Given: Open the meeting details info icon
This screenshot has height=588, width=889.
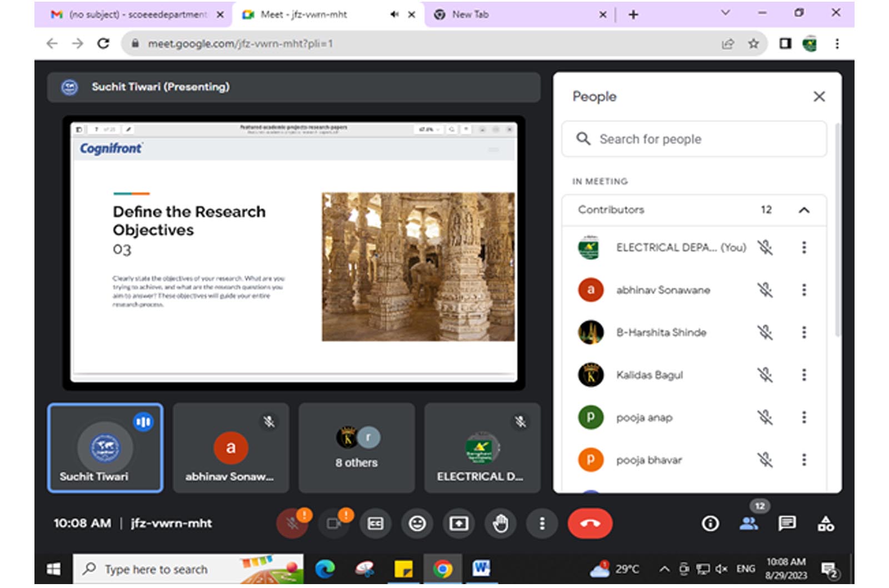Looking at the screenshot, I should click(710, 523).
